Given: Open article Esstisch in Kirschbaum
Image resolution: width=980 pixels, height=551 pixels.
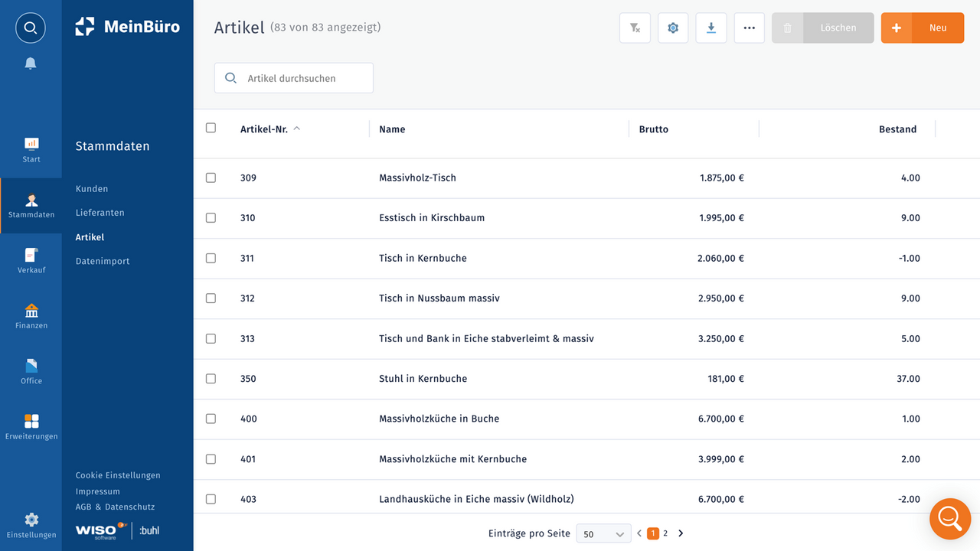Looking at the screenshot, I should point(432,217).
